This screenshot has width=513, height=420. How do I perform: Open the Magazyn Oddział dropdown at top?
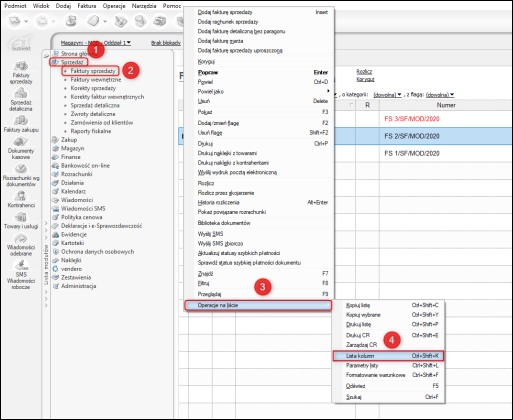pos(96,43)
